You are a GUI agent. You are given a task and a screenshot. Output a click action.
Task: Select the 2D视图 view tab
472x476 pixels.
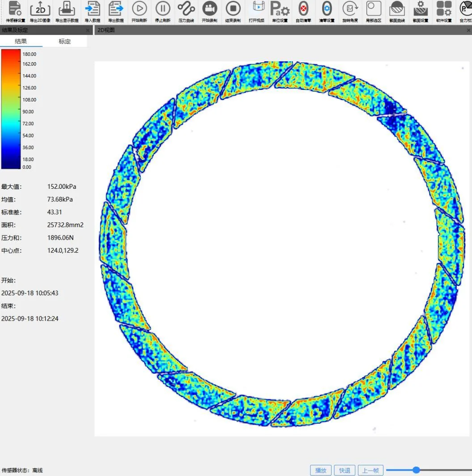pyautogui.click(x=106, y=30)
